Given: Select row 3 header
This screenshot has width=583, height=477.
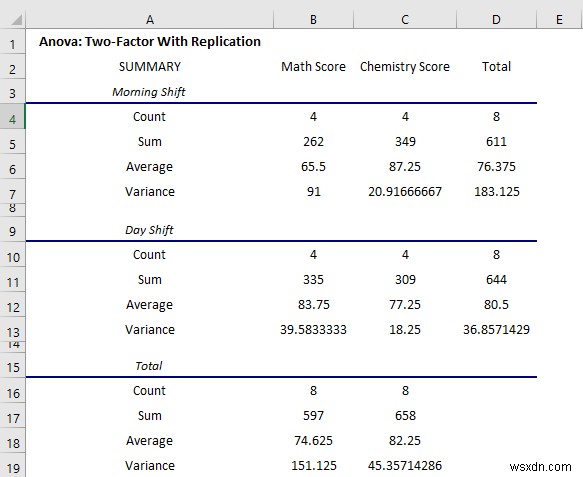Looking at the screenshot, I should (13, 91).
